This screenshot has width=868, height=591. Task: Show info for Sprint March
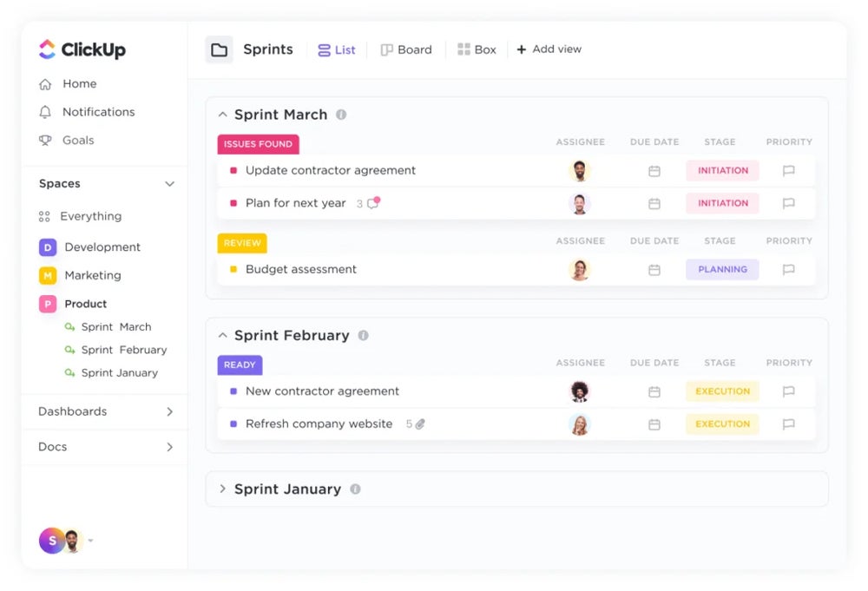tap(341, 115)
